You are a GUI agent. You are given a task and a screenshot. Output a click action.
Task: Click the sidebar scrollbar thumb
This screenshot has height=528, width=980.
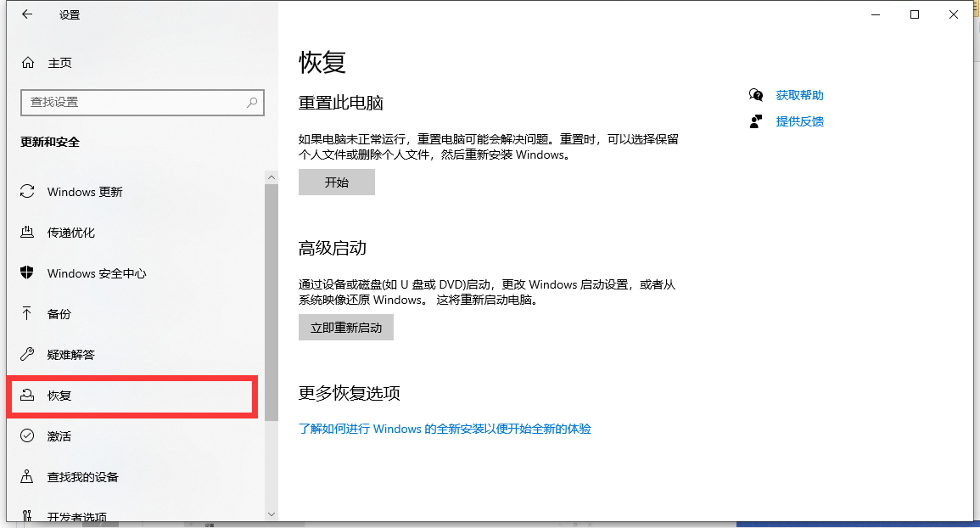[x=272, y=302]
